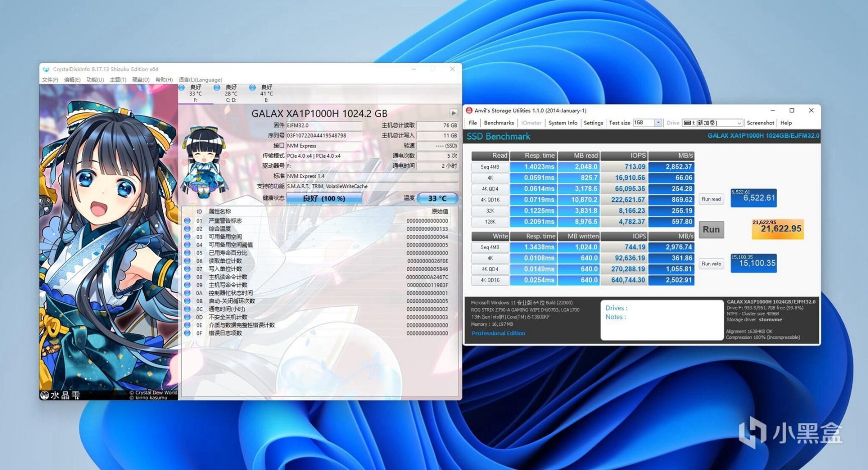The width and height of the screenshot is (868, 470).
Task: Click Screenshot in Anvil's menu bar
Action: [x=761, y=123]
